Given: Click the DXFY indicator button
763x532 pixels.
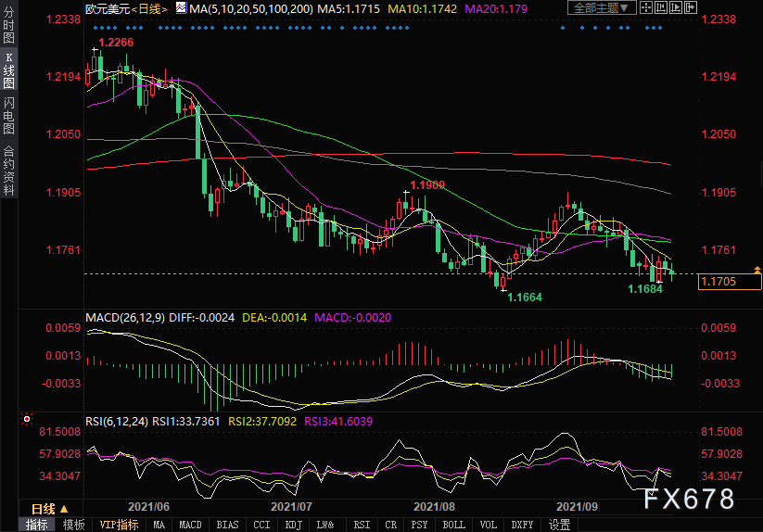Looking at the screenshot, I should coord(523,525).
